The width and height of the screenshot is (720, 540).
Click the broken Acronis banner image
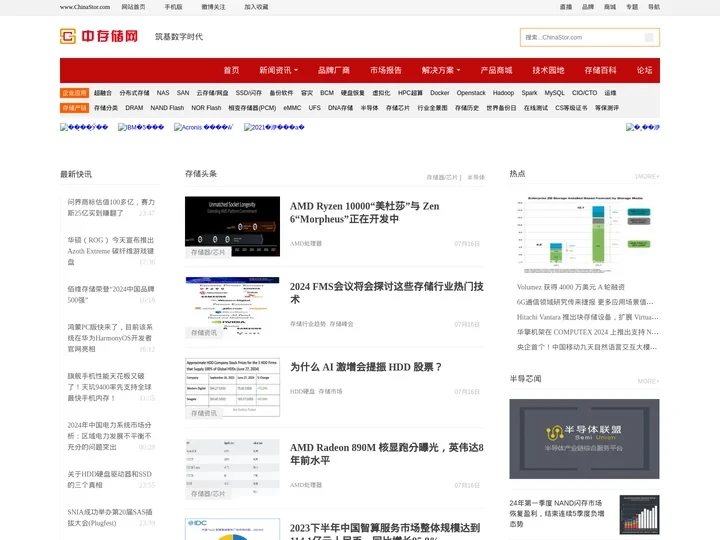pos(203,127)
